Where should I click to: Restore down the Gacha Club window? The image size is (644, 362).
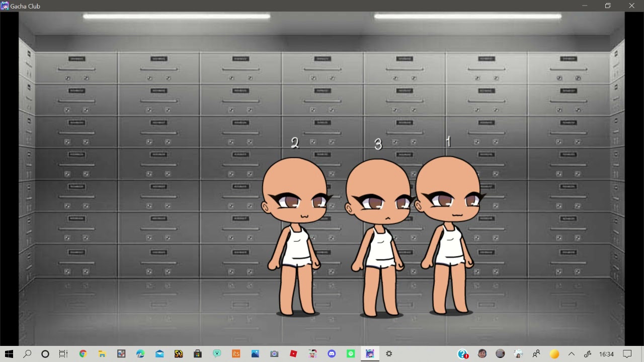point(608,6)
